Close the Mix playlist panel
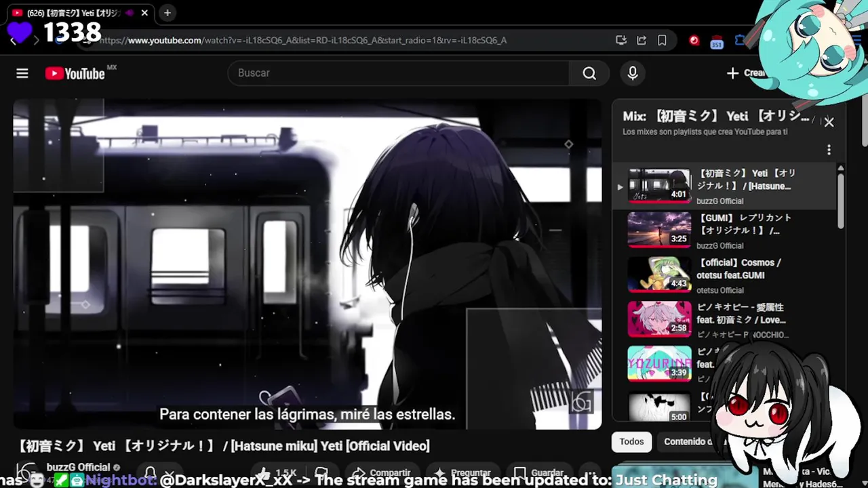Viewport: 868px width, 488px height. pyautogui.click(x=829, y=122)
